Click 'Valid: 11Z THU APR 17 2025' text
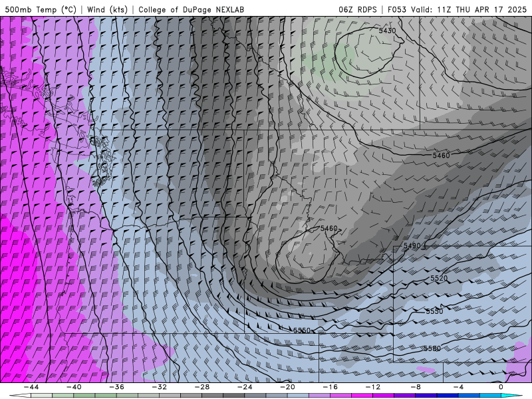This screenshot has height=399, width=532. click(469, 9)
